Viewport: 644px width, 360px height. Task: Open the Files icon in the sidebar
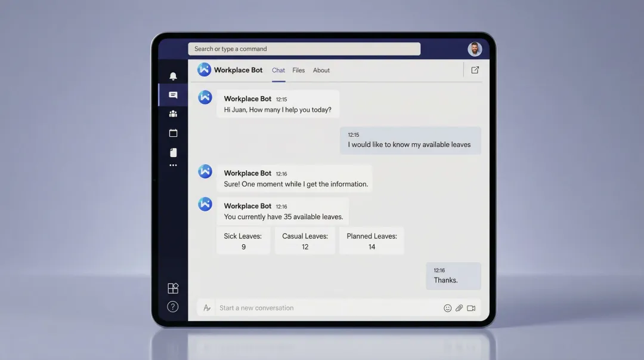172,152
